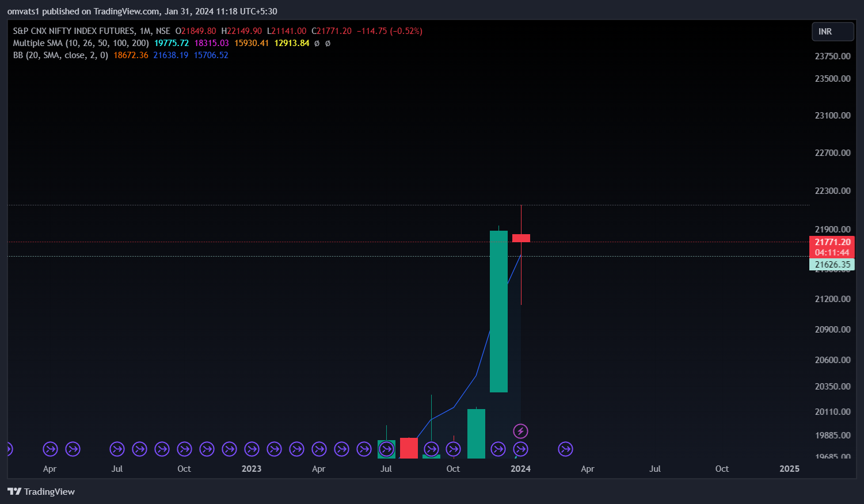Open the May 2022 rollover event icon
Screen dimensions: 864x504
73,449
